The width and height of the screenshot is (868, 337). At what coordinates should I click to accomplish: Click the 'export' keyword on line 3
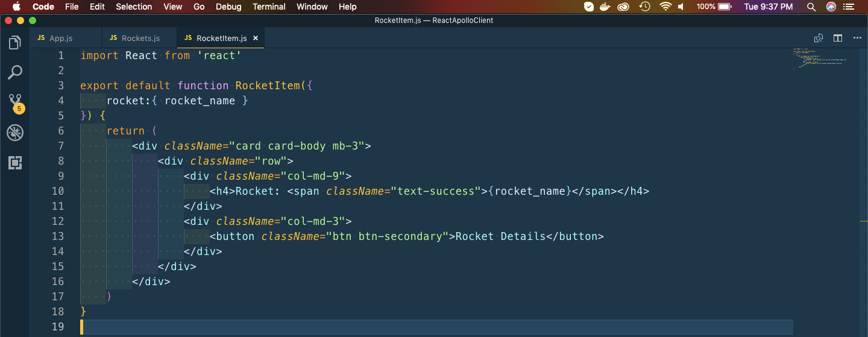point(99,86)
